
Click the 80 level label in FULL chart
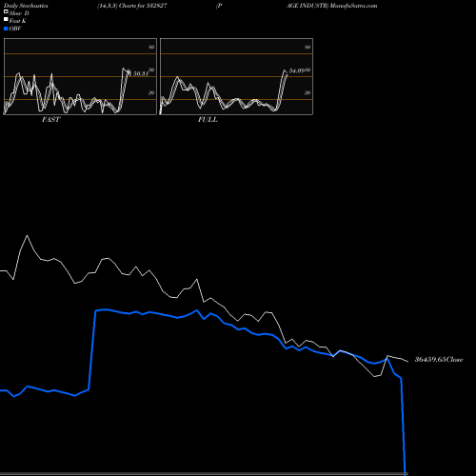tap(307, 47)
